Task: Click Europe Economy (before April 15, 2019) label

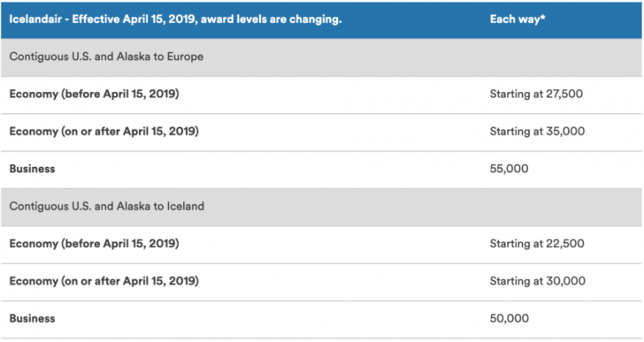Action: [94, 94]
